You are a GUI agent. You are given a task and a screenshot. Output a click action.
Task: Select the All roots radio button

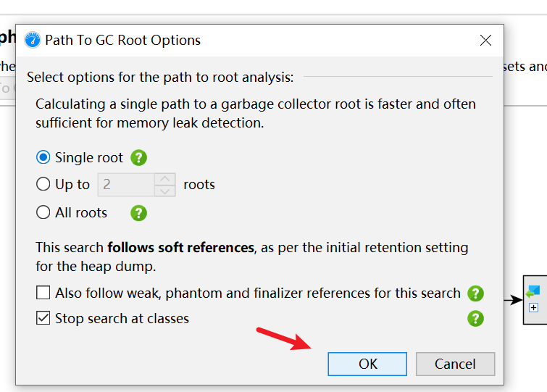click(43, 213)
